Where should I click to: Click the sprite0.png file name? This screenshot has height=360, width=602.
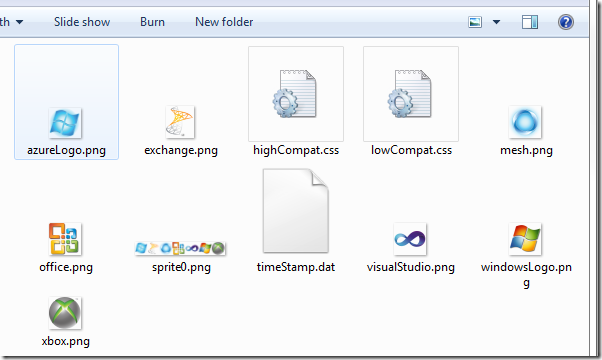pos(181,267)
